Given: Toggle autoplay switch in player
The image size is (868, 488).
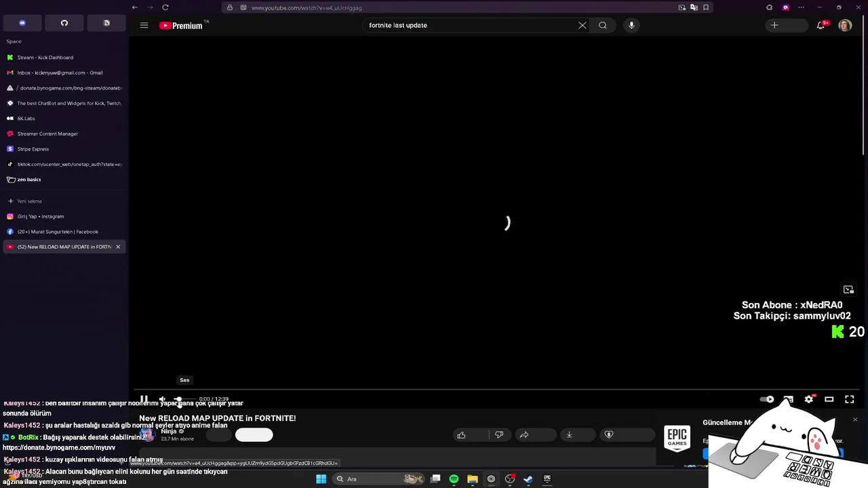Looking at the screenshot, I should tap(767, 399).
